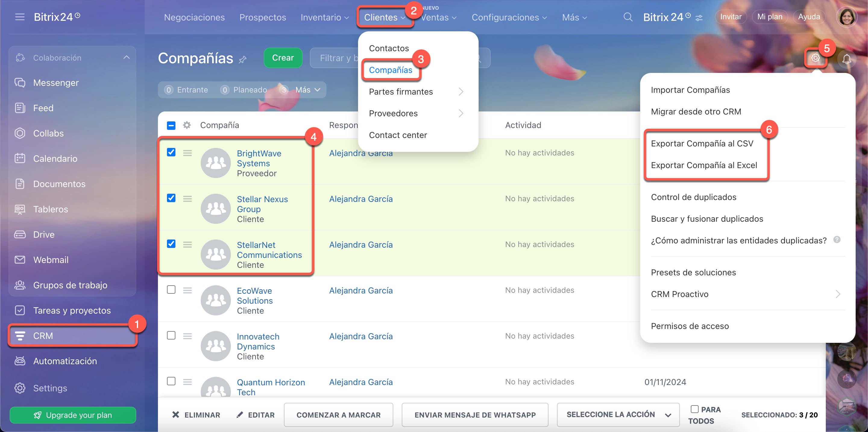The image size is (868, 432).
Task: Click the green Crear button
Action: (283, 58)
